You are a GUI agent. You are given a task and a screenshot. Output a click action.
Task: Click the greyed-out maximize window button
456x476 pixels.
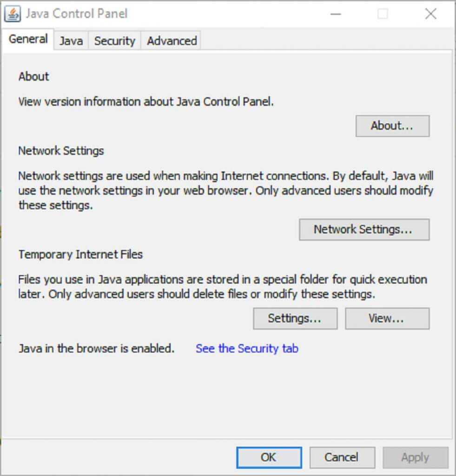click(383, 14)
